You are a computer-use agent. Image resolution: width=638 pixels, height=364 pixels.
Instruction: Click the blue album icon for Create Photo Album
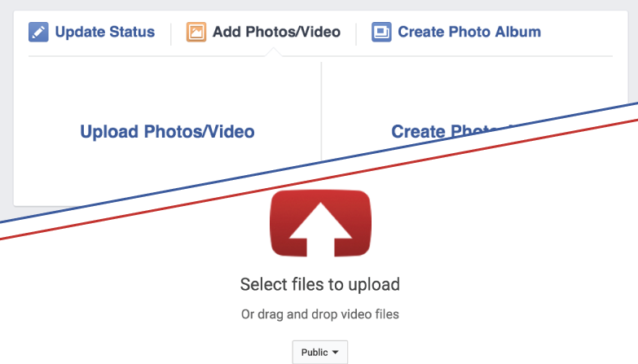point(381,32)
